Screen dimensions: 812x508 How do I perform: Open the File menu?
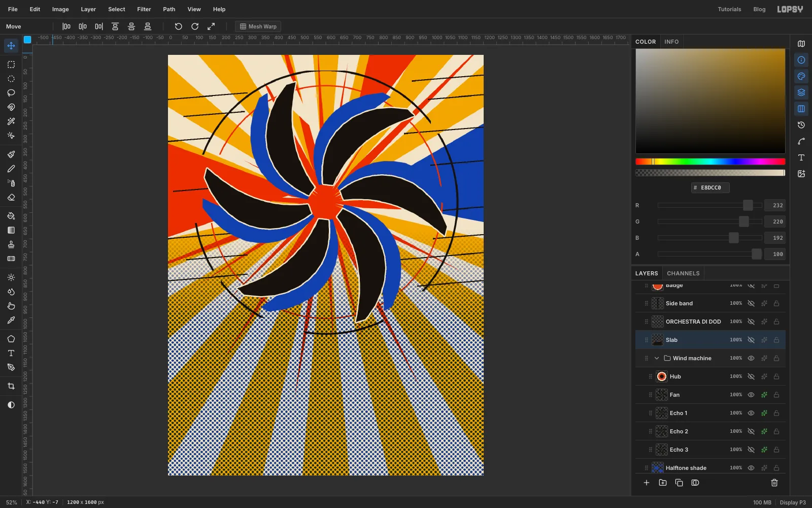pyautogui.click(x=13, y=9)
